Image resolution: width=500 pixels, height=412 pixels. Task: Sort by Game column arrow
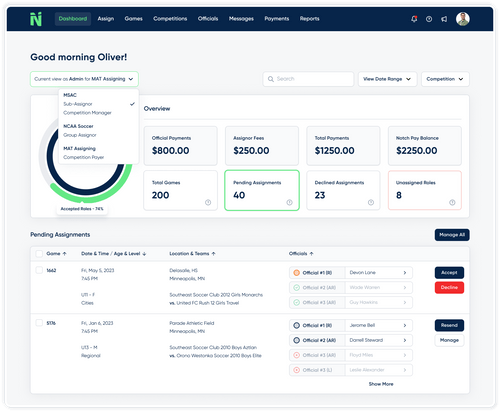(65, 254)
